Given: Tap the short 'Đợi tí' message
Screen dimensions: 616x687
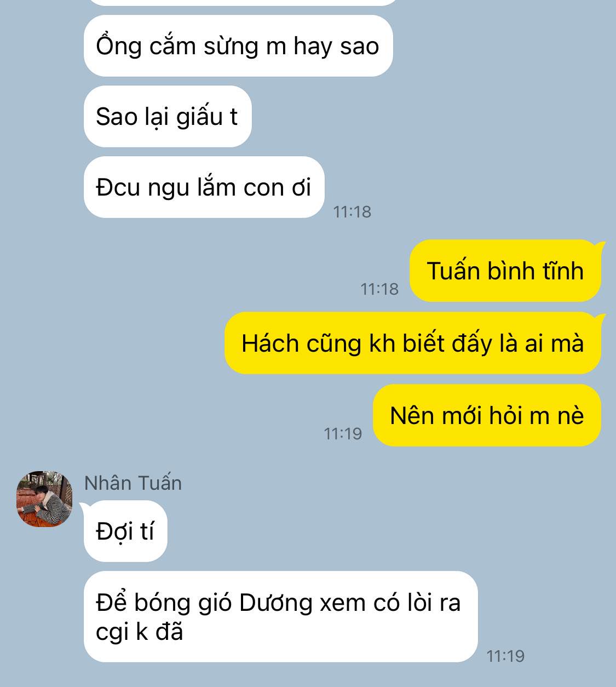Looking at the screenshot, I should 125,531.
